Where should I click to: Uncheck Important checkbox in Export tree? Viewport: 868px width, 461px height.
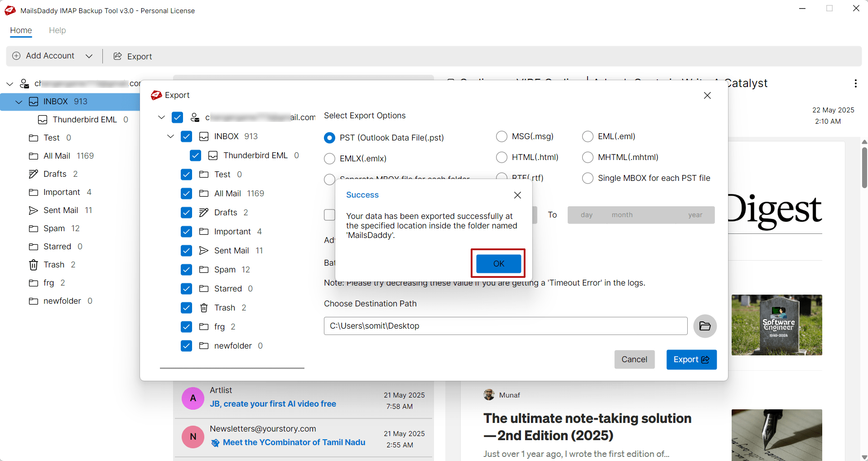(x=186, y=232)
